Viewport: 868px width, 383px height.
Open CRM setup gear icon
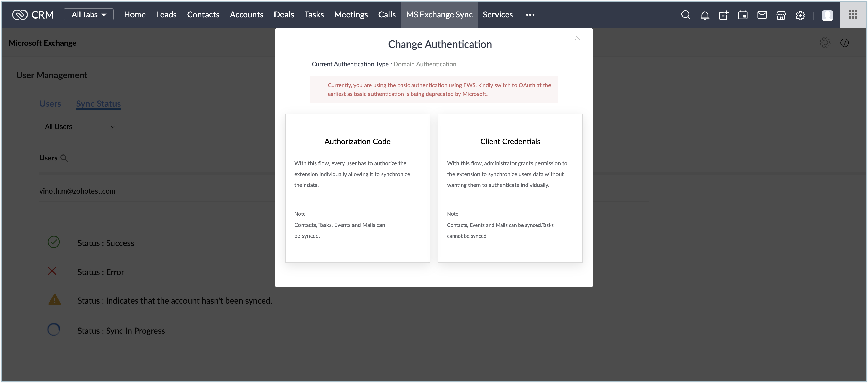(800, 15)
